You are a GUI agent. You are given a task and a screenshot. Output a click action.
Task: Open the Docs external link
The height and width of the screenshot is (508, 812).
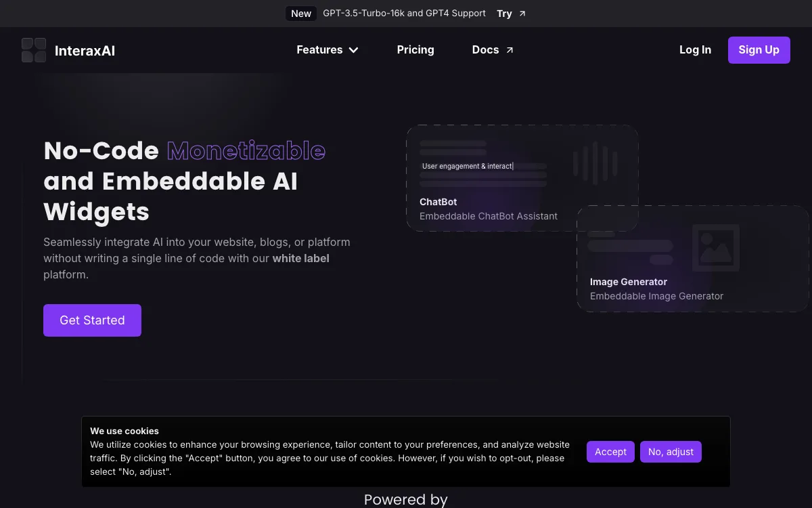(x=493, y=50)
